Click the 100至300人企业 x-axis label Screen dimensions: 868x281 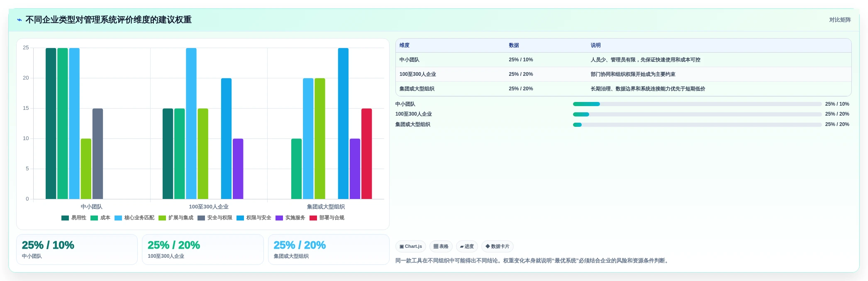209,207
